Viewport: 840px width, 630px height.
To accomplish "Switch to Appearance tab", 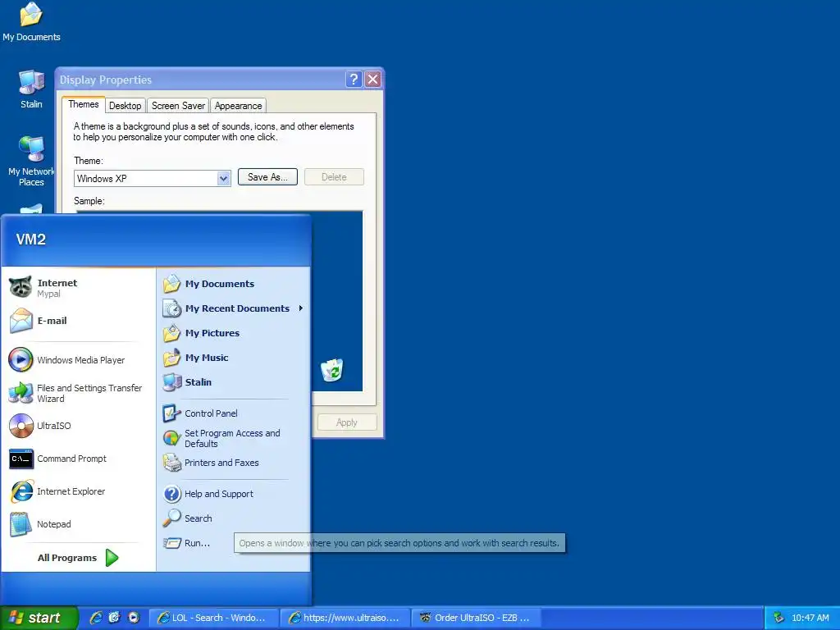I will [x=239, y=106].
